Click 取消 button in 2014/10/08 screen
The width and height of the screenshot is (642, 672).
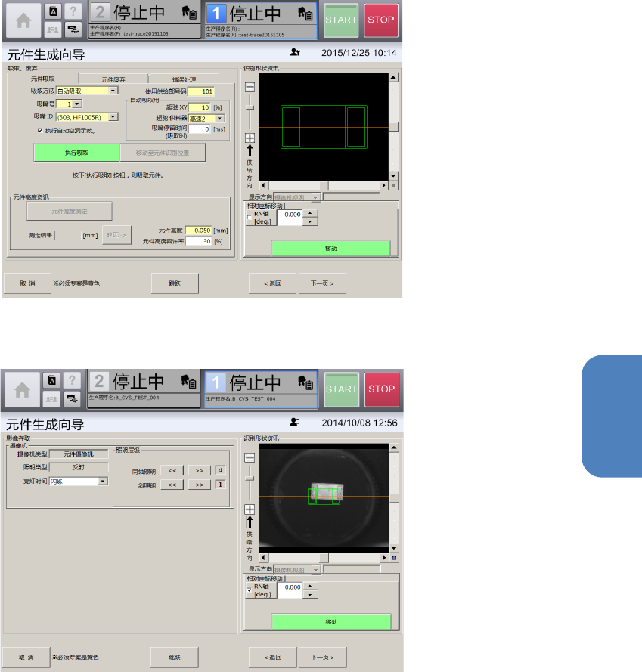(x=27, y=657)
